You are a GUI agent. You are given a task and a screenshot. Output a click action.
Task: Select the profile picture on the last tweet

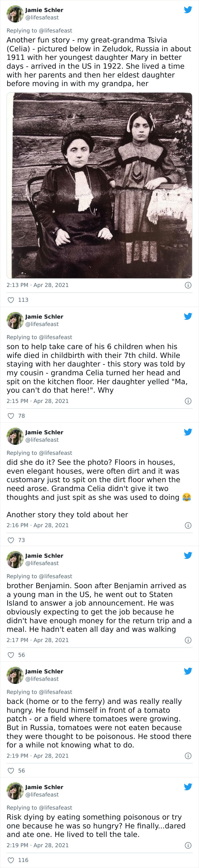pos(15,791)
